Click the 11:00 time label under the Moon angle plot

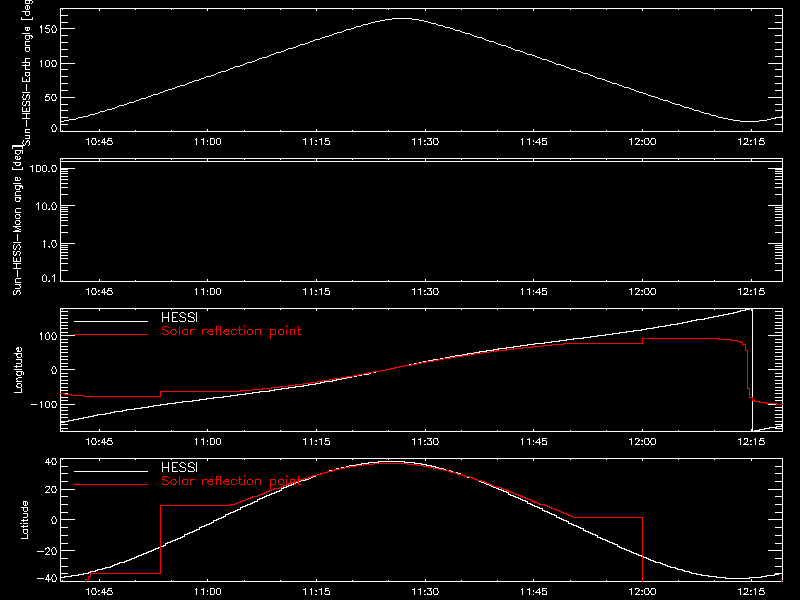(208, 292)
